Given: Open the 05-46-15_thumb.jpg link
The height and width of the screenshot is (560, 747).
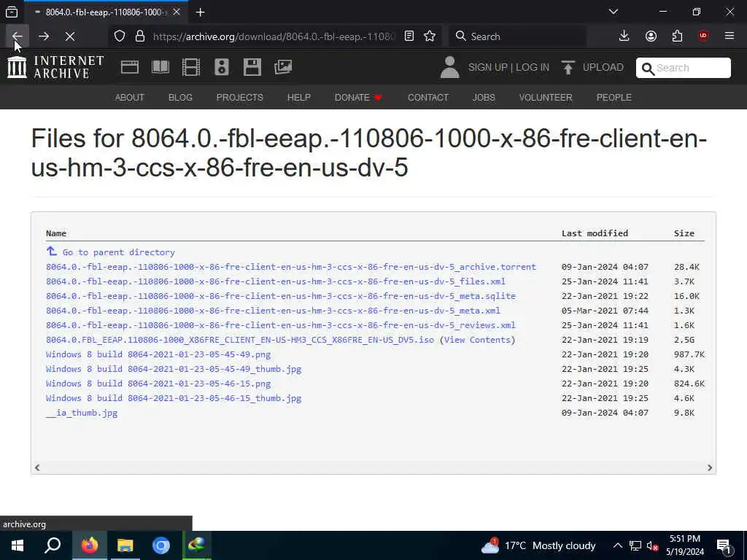Looking at the screenshot, I should [x=174, y=398].
